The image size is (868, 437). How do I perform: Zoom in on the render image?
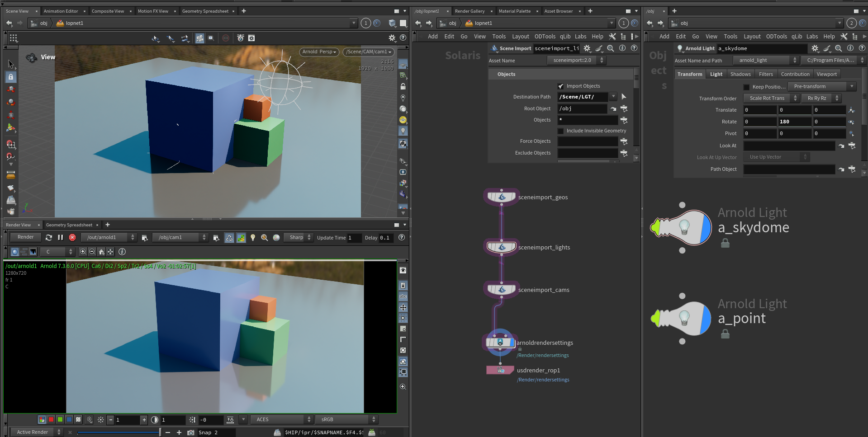[x=83, y=252]
